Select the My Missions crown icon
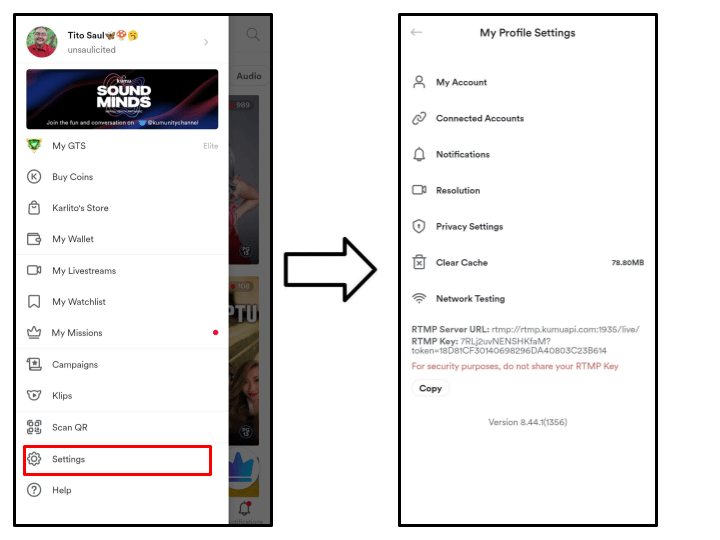The image size is (720, 540). 34,332
